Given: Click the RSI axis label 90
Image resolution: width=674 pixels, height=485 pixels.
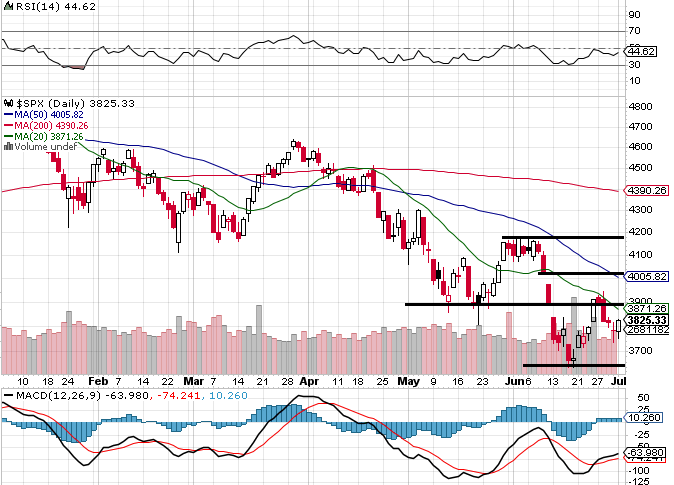Looking at the screenshot, I should tap(634, 15).
